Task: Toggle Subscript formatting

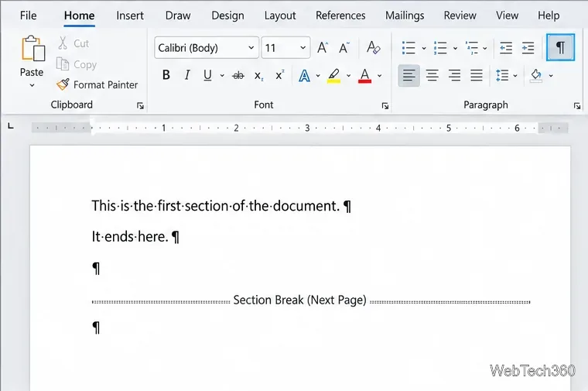Action: click(x=258, y=76)
